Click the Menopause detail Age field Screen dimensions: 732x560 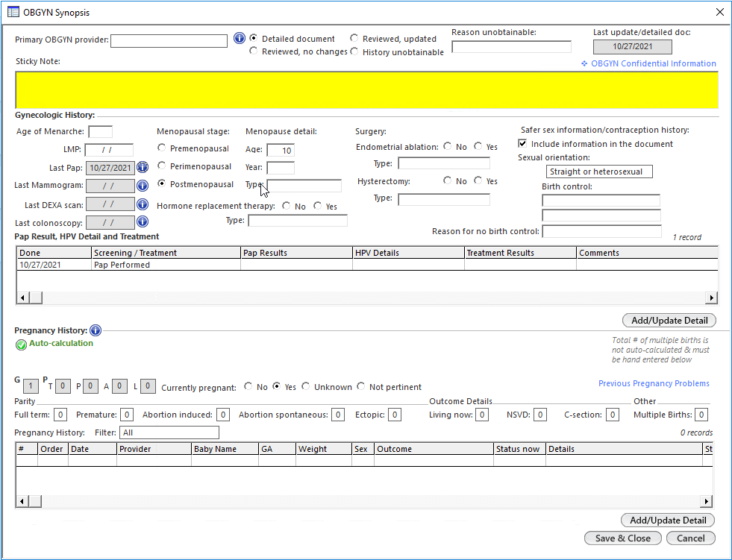point(281,151)
